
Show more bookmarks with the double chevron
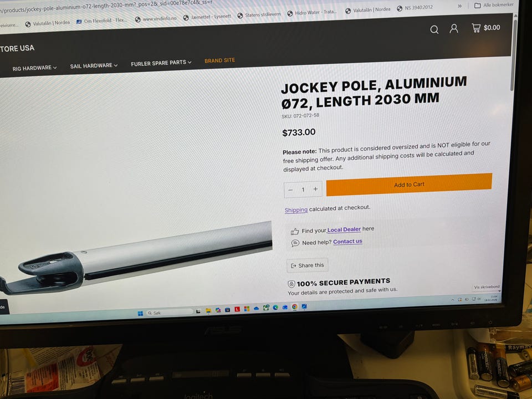(459, 6)
